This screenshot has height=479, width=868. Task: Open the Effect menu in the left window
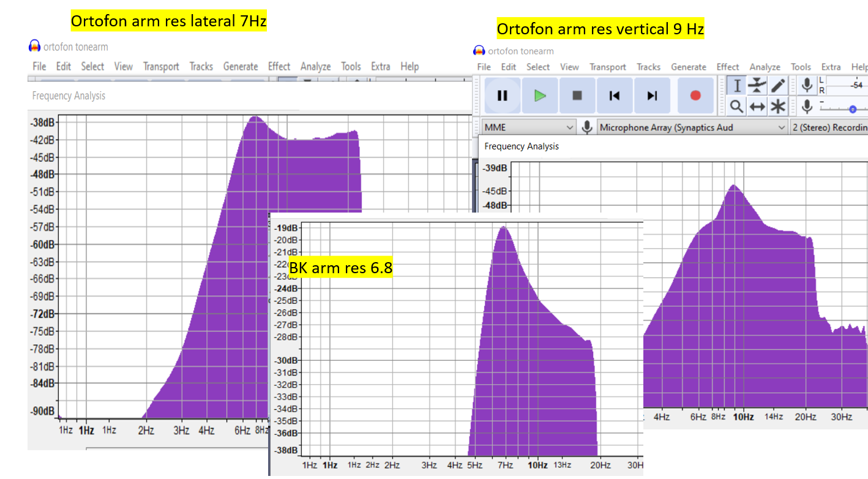[279, 66]
